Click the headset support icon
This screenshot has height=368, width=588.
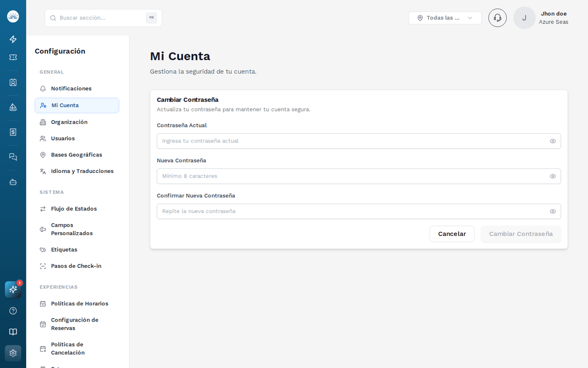tap(498, 18)
